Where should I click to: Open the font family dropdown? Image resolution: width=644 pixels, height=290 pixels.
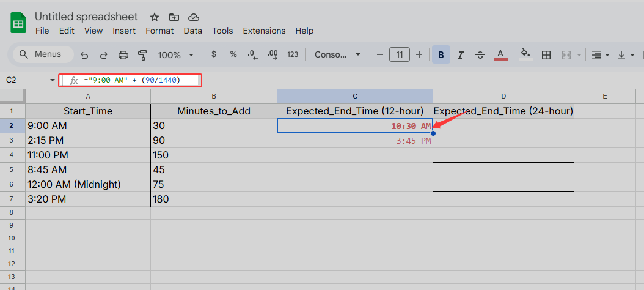(x=338, y=55)
